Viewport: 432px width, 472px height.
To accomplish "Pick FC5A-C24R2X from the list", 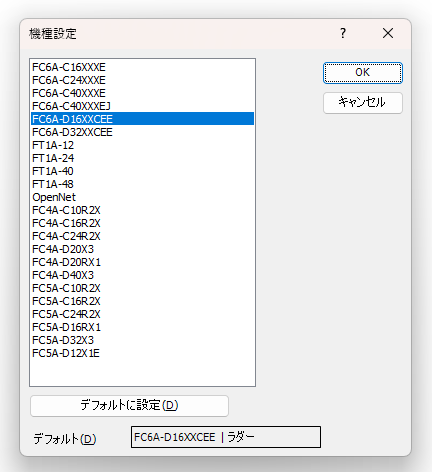I will pos(142,314).
